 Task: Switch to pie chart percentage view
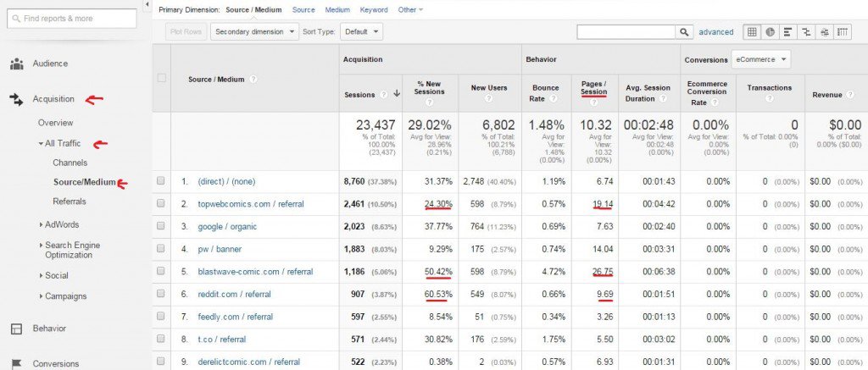point(770,32)
